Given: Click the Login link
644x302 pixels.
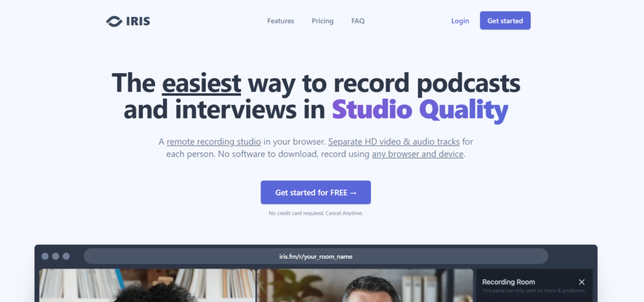Looking at the screenshot, I should coord(460,21).
